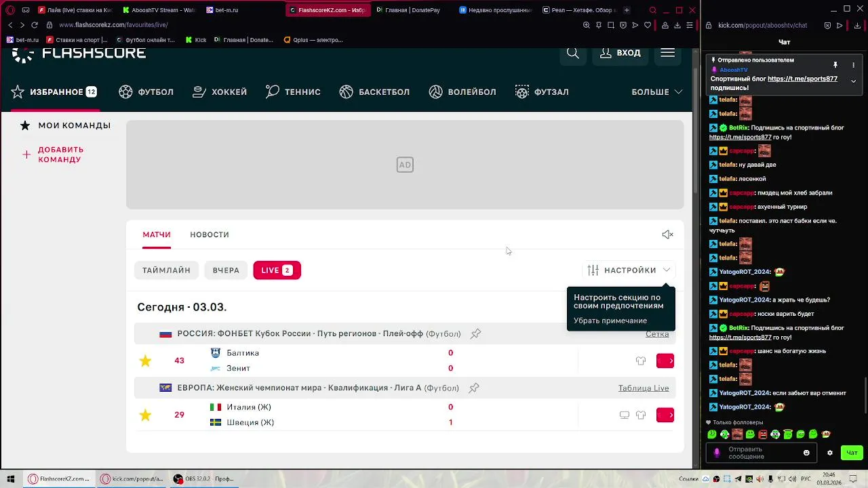Switch to the НОВОСТИ tab
The width and height of the screenshot is (868, 488).
210,235
